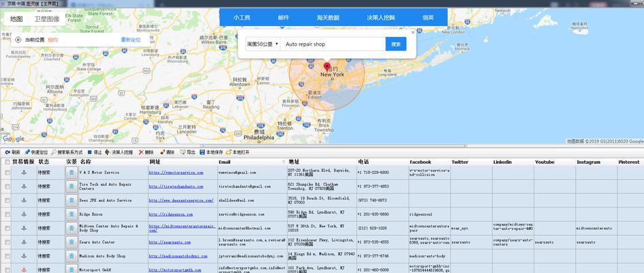Open 决策人挖掘 in the blue top menu

point(381,18)
